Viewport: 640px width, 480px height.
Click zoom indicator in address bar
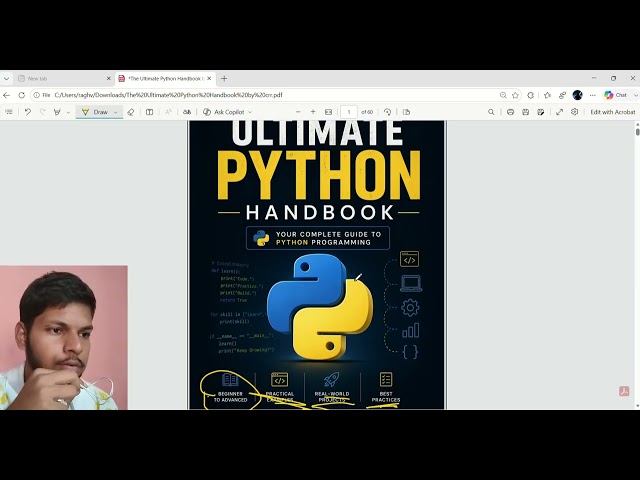pos(503,95)
